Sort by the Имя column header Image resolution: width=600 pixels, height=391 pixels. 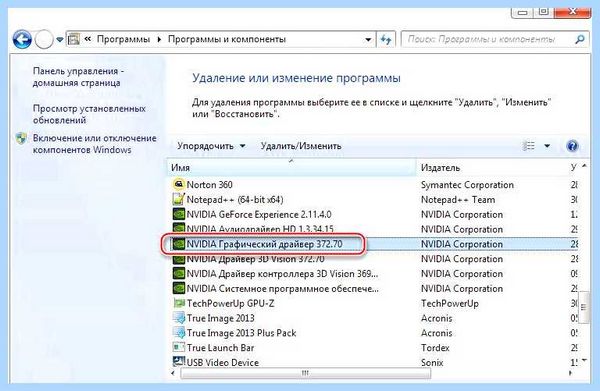[x=292, y=168]
